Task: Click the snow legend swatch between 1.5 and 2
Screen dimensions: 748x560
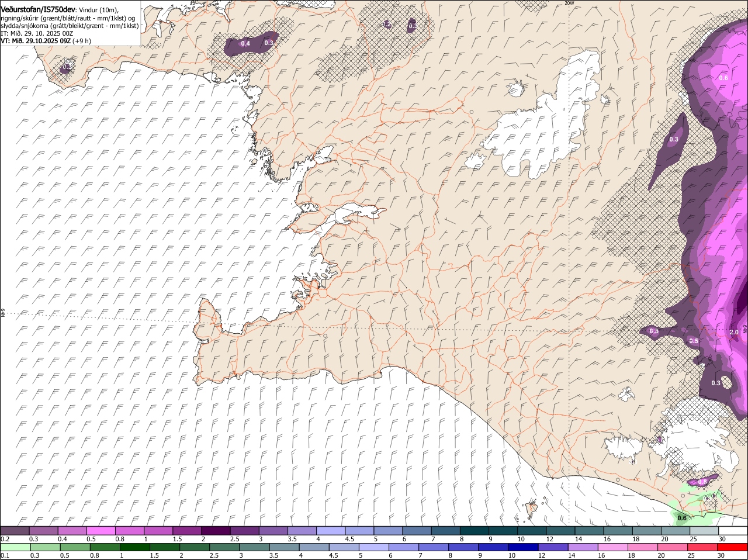Action: tap(188, 531)
